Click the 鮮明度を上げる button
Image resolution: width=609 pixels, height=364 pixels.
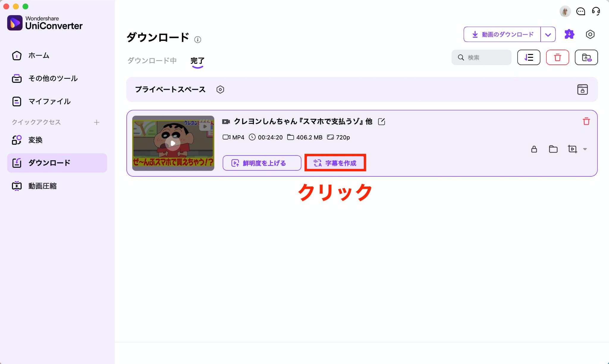pos(262,163)
